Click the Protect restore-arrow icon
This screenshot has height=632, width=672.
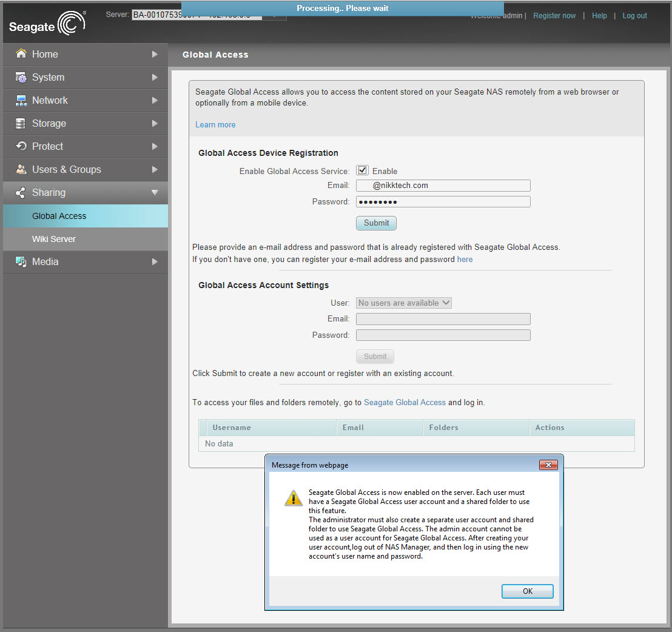(x=21, y=146)
